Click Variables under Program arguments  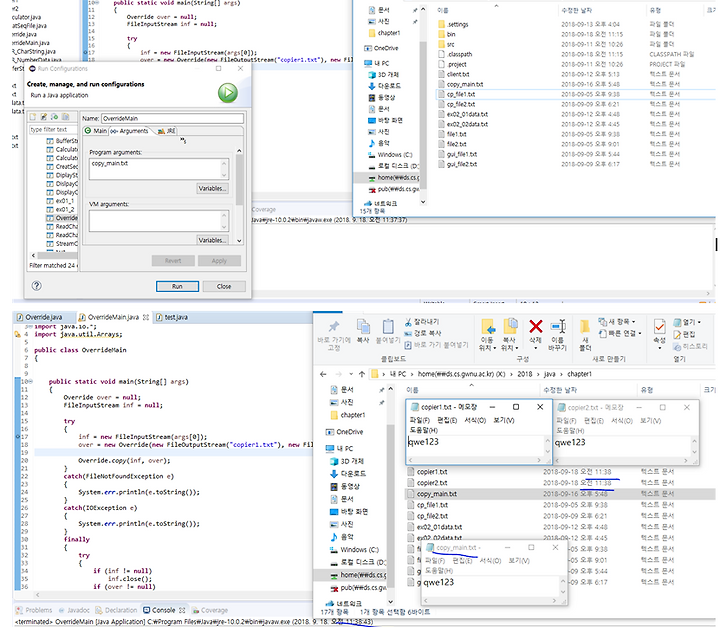[212, 188]
